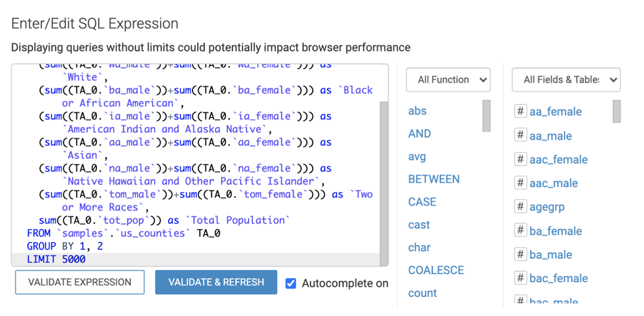Click the fields list scrollbar thumb
The image size is (644, 316).
click(x=617, y=111)
